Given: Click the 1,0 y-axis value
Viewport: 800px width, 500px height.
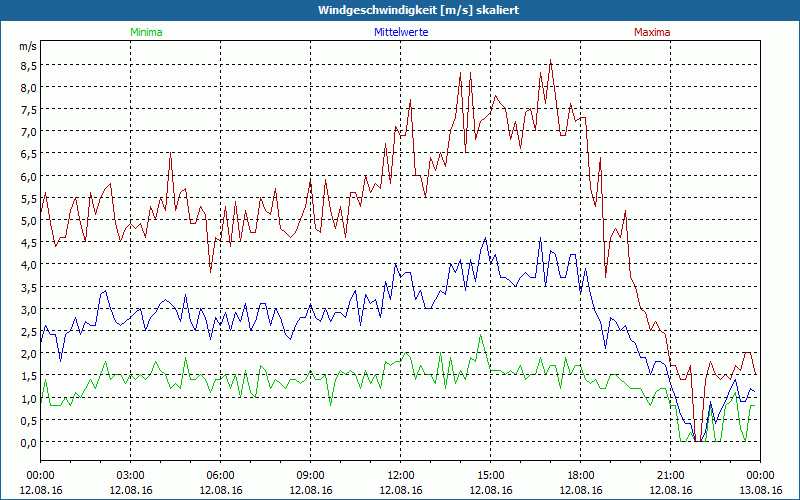Looking at the screenshot, I should coord(29,398).
